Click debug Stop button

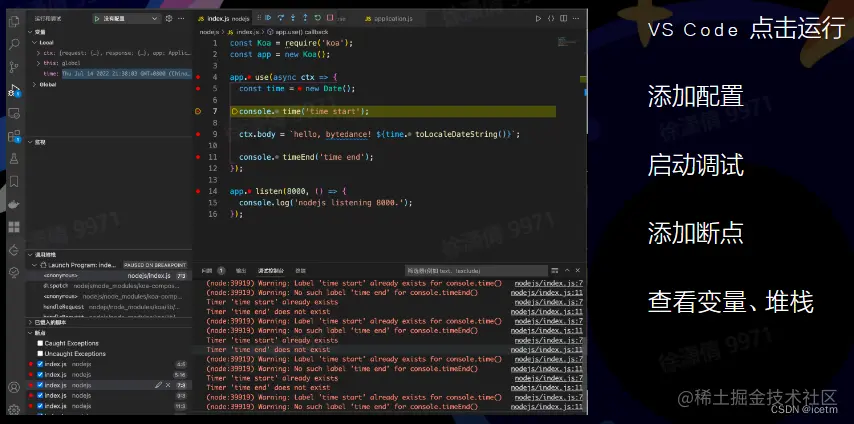point(330,18)
